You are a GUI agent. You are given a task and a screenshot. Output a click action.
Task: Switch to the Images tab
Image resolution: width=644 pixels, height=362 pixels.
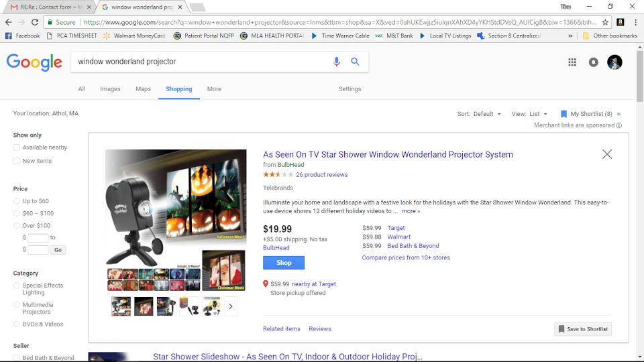pos(110,89)
